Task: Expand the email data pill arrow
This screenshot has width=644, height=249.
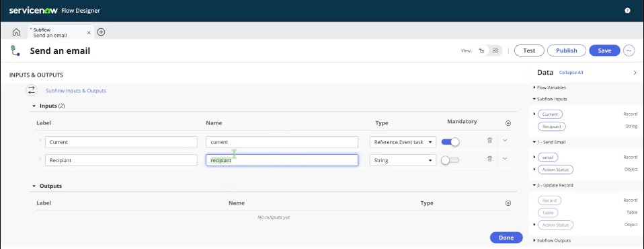Action: pyautogui.click(x=534, y=157)
